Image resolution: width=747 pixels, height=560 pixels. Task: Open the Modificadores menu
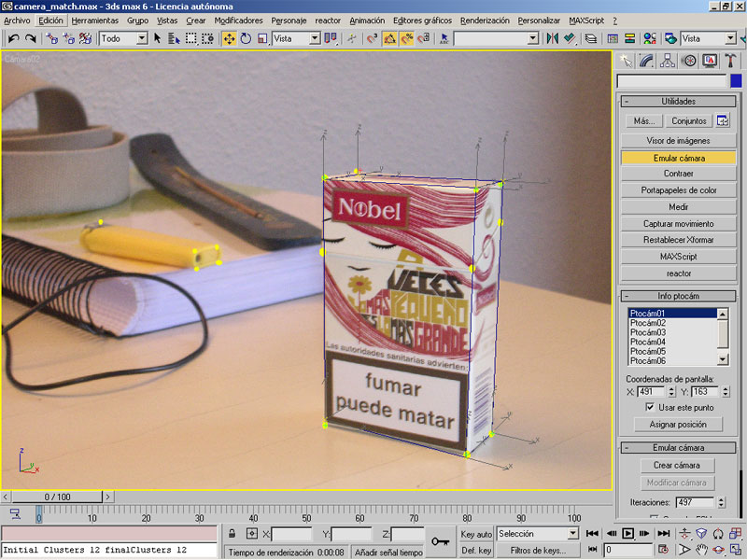(x=238, y=21)
